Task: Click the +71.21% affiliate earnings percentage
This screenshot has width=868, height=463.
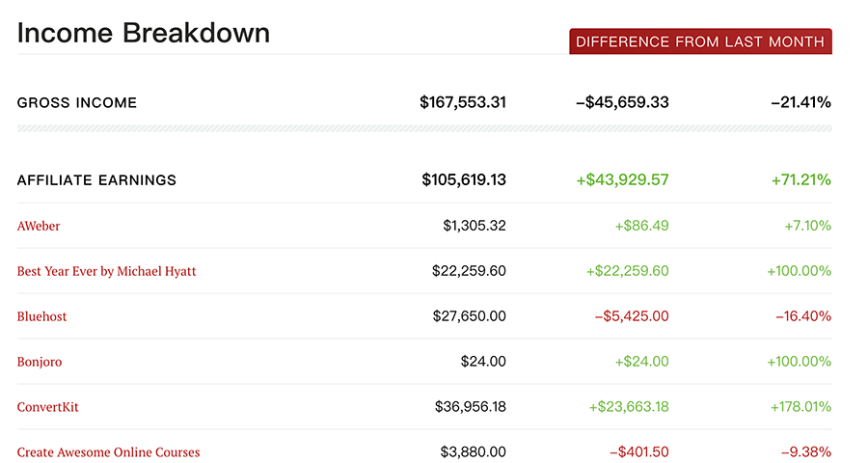Action: point(801,180)
